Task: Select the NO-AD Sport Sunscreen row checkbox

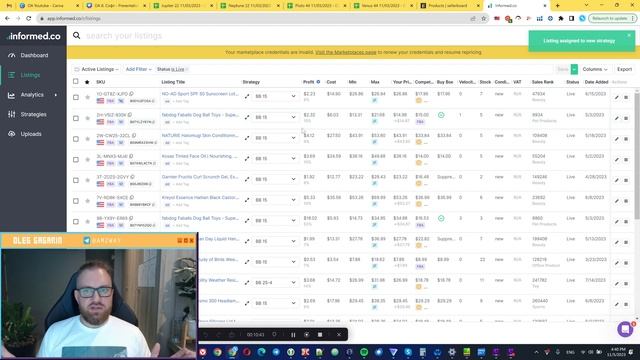Action: (x=76, y=97)
